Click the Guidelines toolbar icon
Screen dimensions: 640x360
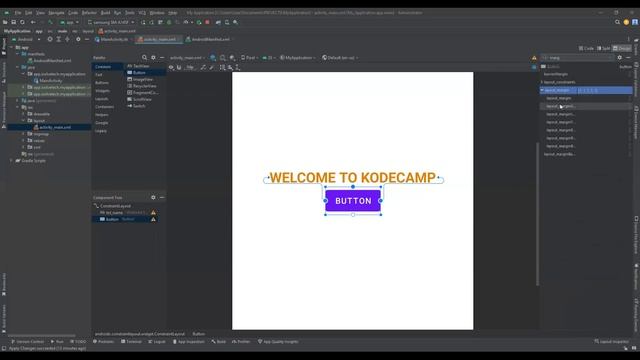click(x=238, y=67)
